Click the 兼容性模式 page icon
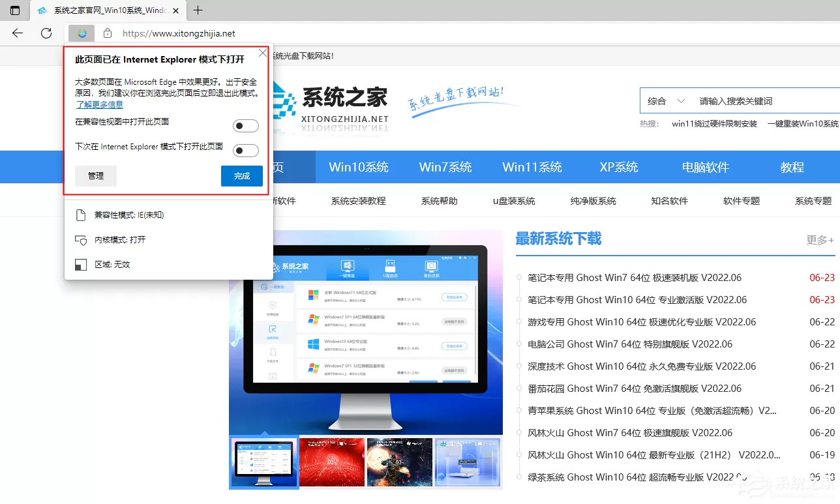840x504 pixels. point(81,215)
